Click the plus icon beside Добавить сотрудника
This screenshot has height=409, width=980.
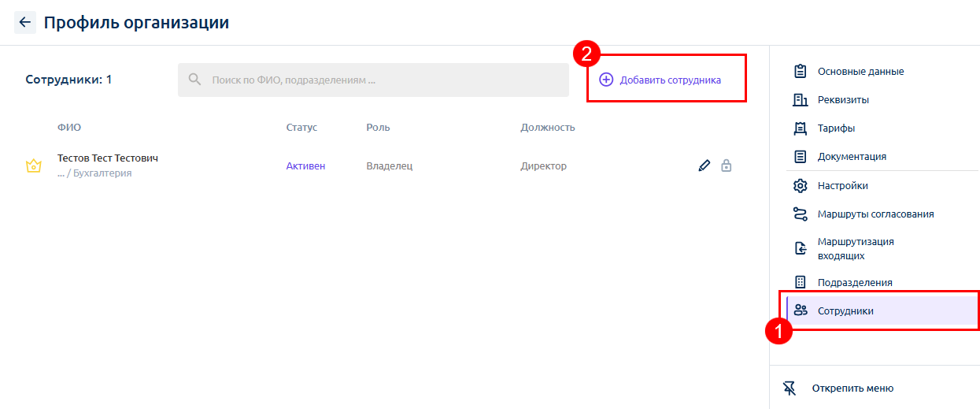[606, 80]
